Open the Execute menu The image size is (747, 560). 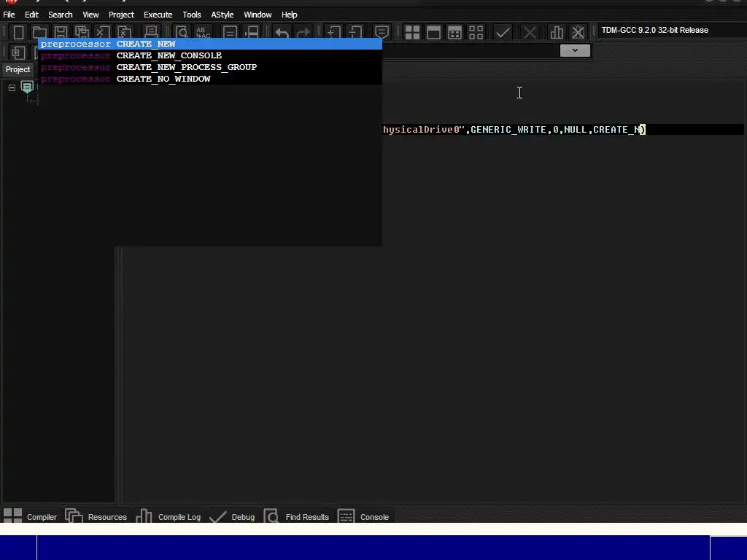tap(158, 15)
